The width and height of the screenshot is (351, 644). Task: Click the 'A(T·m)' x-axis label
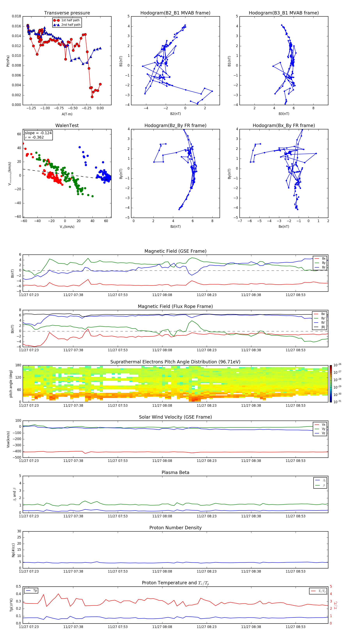pos(67,114)
